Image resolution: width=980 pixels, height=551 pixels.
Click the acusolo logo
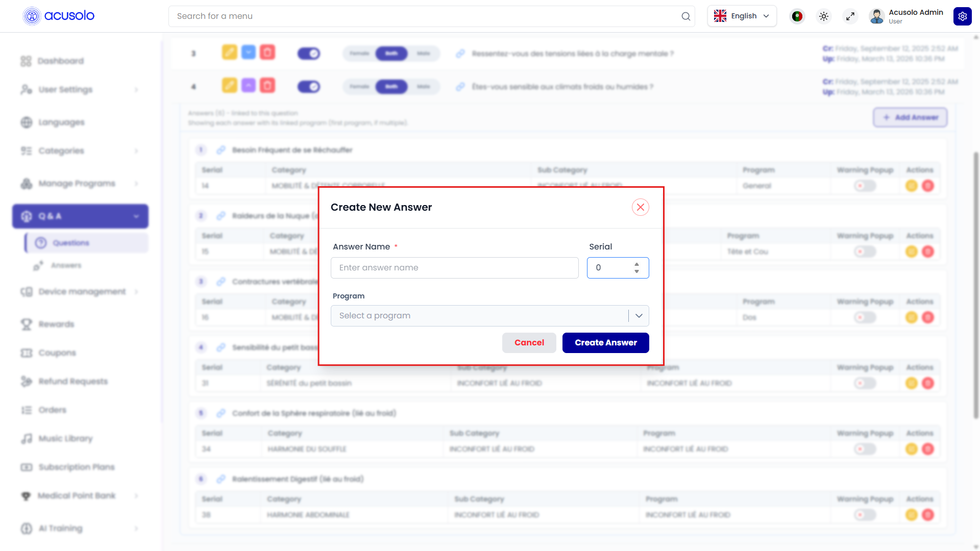click(x=59, y=16)
